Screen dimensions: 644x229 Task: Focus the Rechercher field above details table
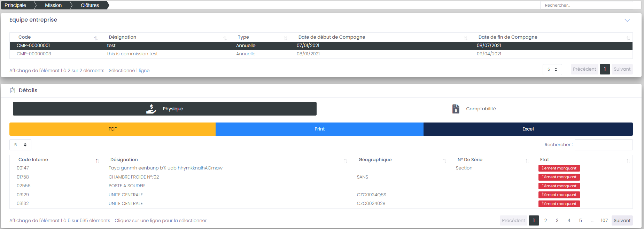(603, 145)
